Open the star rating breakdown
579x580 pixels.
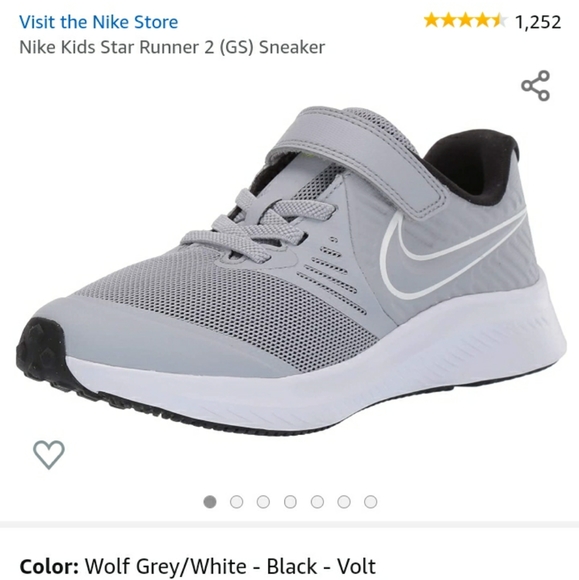pyautogui.click(x=465, y=21)
